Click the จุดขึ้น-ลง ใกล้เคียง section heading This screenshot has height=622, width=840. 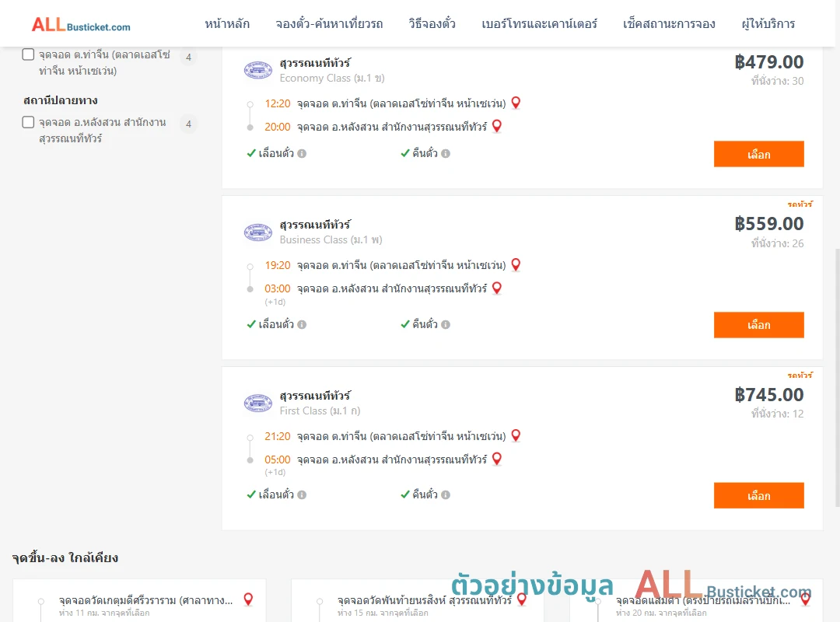pyautogui.click(x=65, y=557)
